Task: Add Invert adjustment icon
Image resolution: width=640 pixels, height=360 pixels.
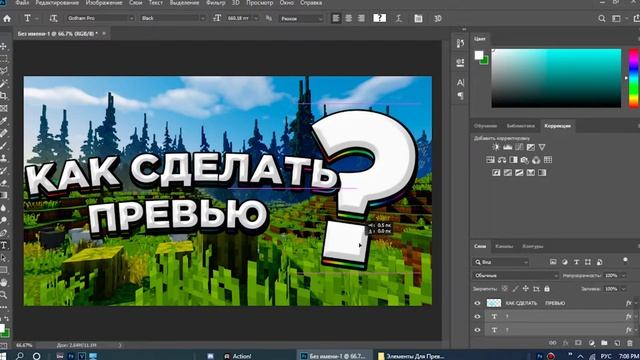Action: pyautogui.click(x=496, y=173)
